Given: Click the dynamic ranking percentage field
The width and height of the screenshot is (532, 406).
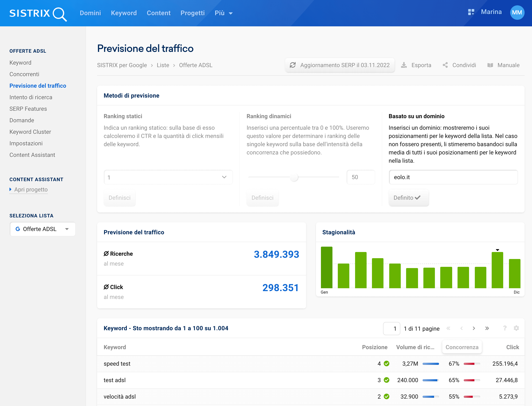Looking at the screenshot, I should (x=361, y=177).
